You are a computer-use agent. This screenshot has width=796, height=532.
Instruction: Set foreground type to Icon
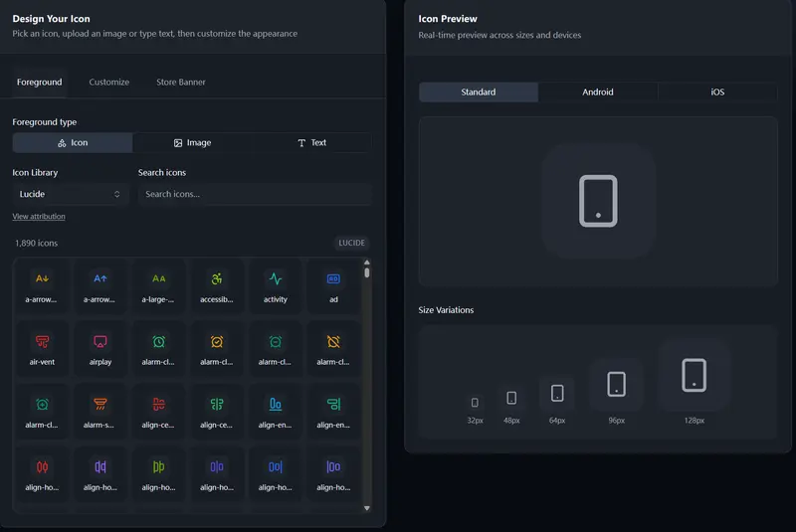(73, 142)
